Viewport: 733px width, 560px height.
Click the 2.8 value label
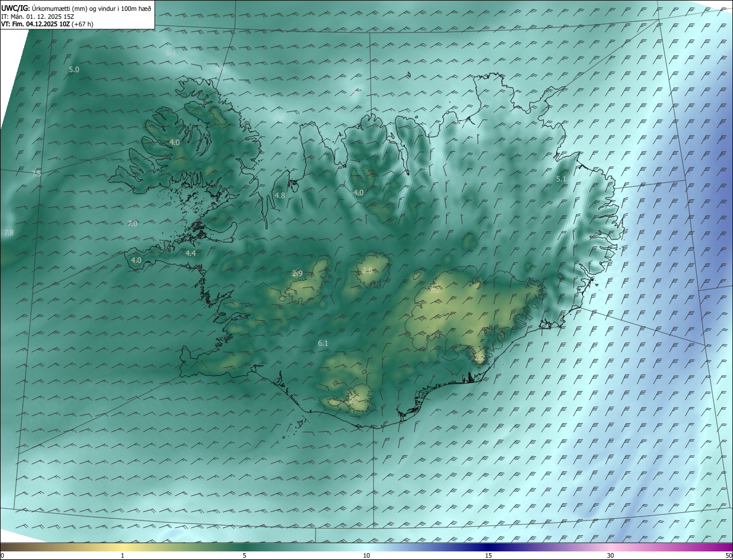coord(367,270)
